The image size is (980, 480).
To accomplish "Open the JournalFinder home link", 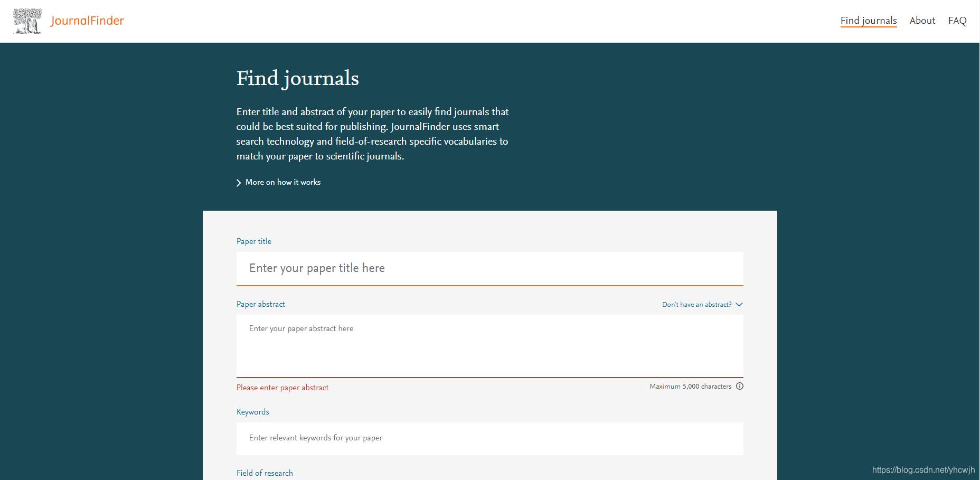I will pyautogui.click(x=87, y=21).
